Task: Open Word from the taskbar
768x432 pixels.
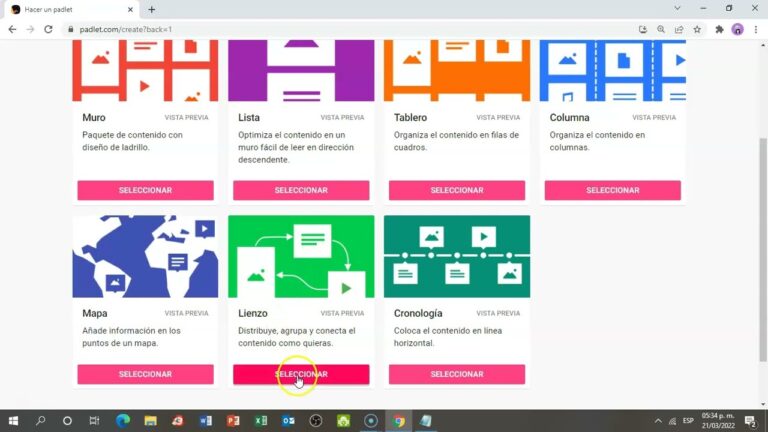Action: [206, 421]
